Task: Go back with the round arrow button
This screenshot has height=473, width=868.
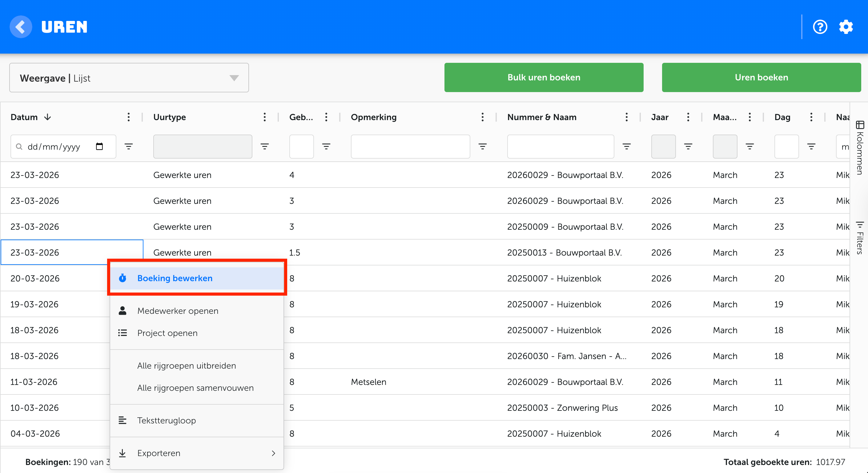Action: tap(21, 27)
